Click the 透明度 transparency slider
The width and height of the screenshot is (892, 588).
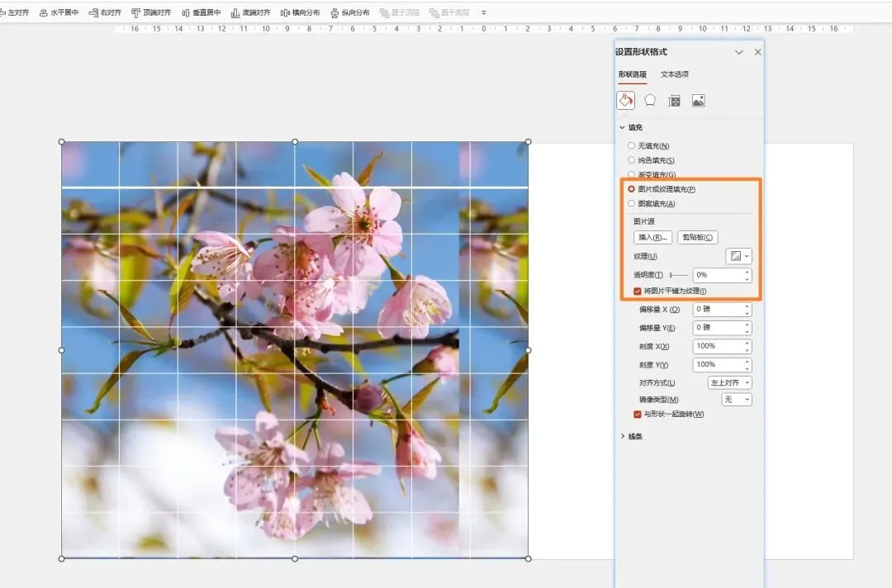click(679, 275)
